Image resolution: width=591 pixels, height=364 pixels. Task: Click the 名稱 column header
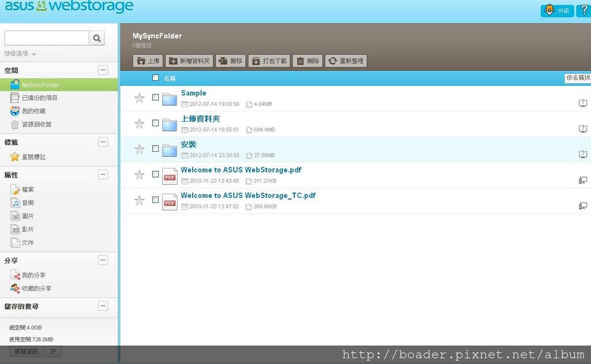coord(170,78)
